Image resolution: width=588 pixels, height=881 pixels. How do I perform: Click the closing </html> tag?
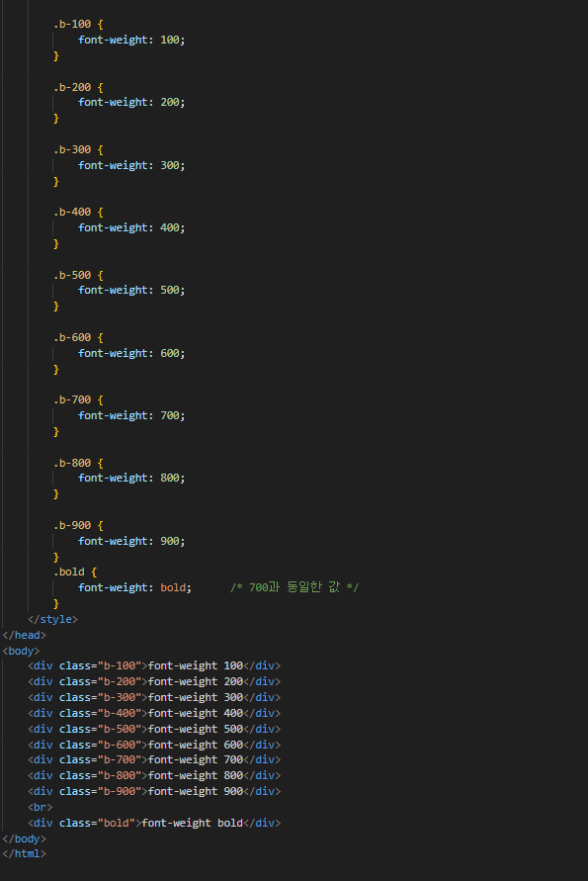24,853
